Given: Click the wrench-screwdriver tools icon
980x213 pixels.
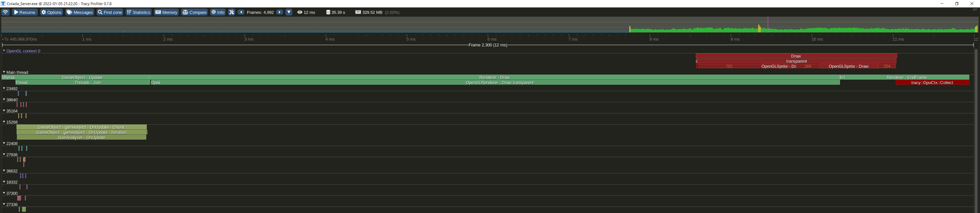Looking at the screenshot, I should point(231,12).
